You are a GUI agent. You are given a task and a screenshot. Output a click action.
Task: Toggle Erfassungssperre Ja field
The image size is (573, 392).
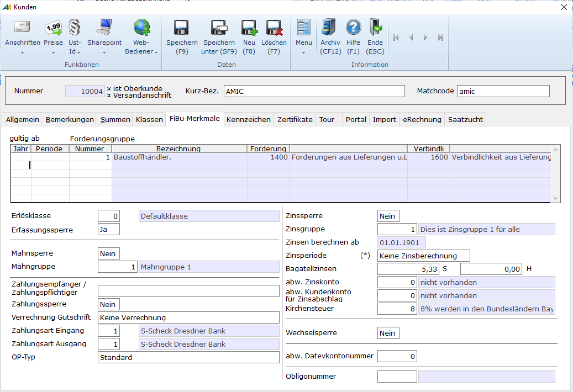click(x=108, y=230)
